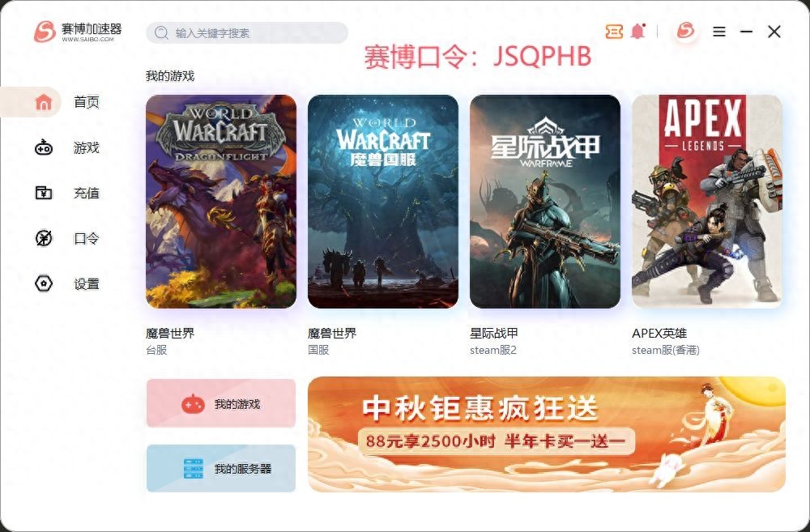
Task: Open the hamburger menu icon
Action: coord(719,32)
